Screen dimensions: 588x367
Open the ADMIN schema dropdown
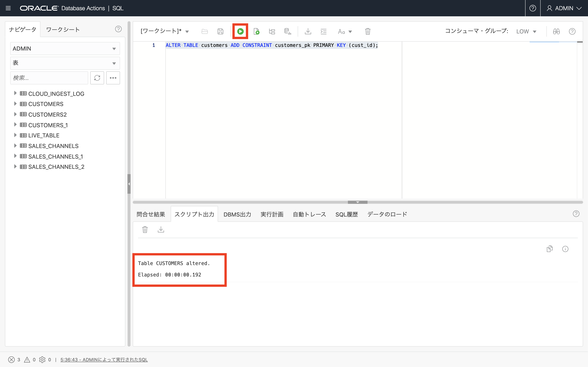(65, 49)
